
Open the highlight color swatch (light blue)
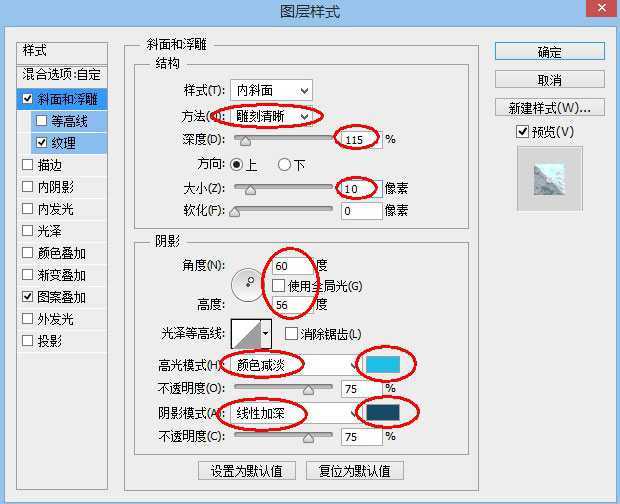coord(383,364)
